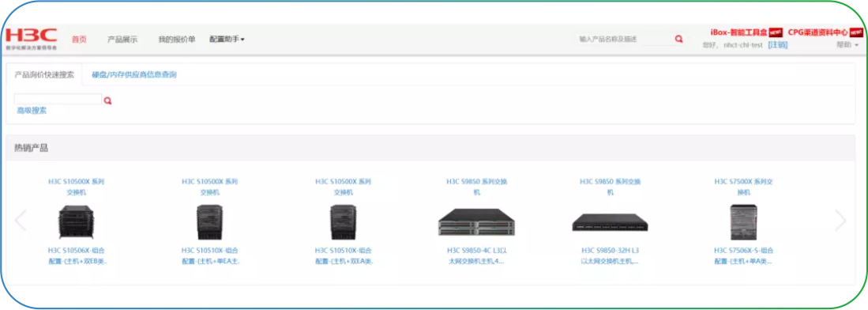This screenshot has height=310, width=868.
Task: Open the H3C S9850-4C L3以太网交换机 link
Action: (476, 255)
